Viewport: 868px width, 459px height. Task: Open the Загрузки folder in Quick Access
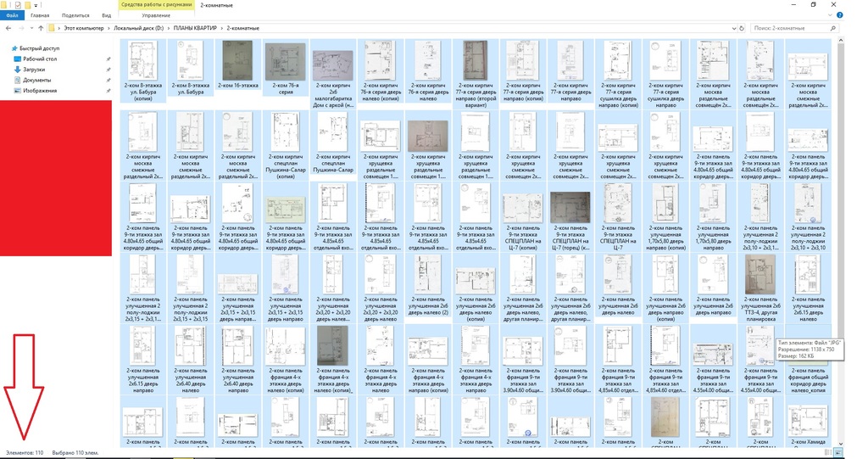[33, 70]
